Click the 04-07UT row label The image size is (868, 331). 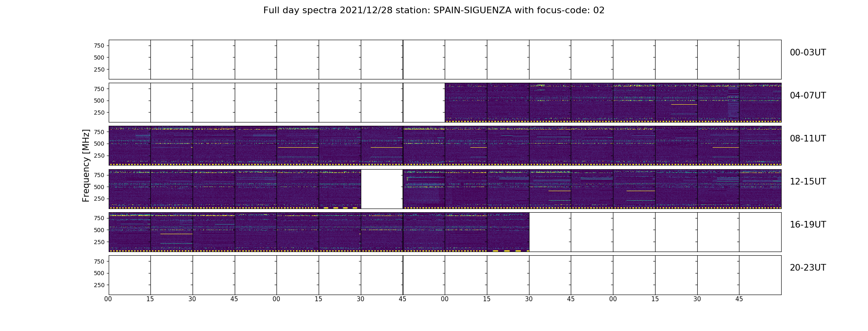pyautogui.click(x=808, y=96)
